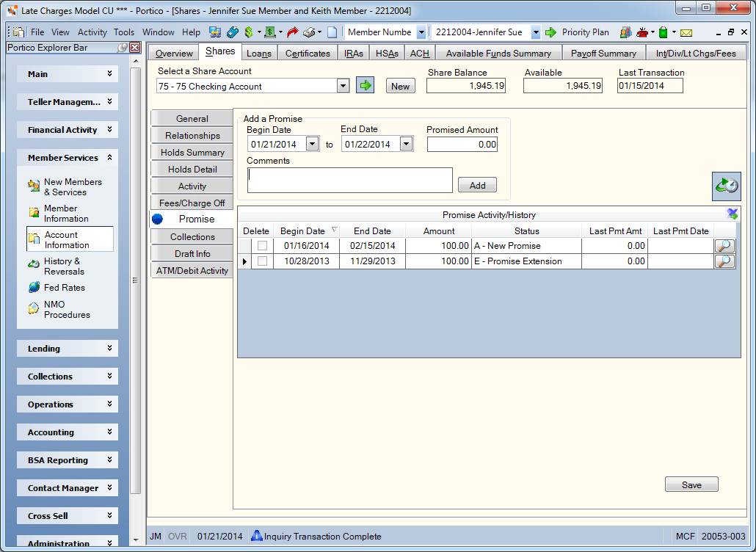Expand the Lending explorer section
The image size is (756, 552).
click(x=68, y=349)
